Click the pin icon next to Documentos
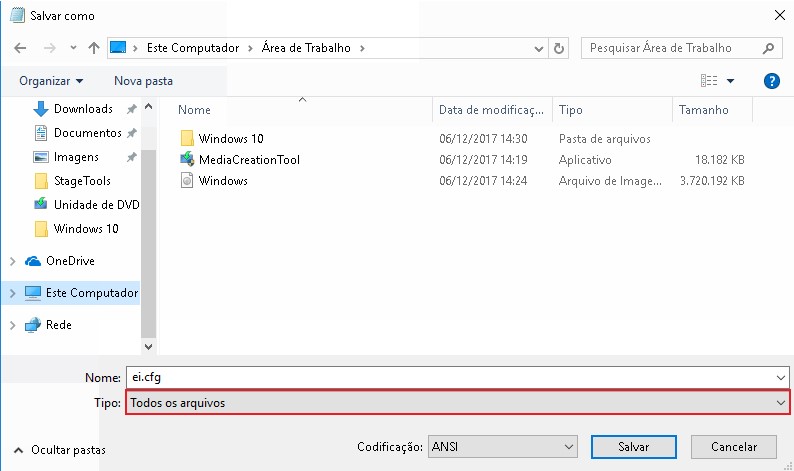 click(132, 133)
